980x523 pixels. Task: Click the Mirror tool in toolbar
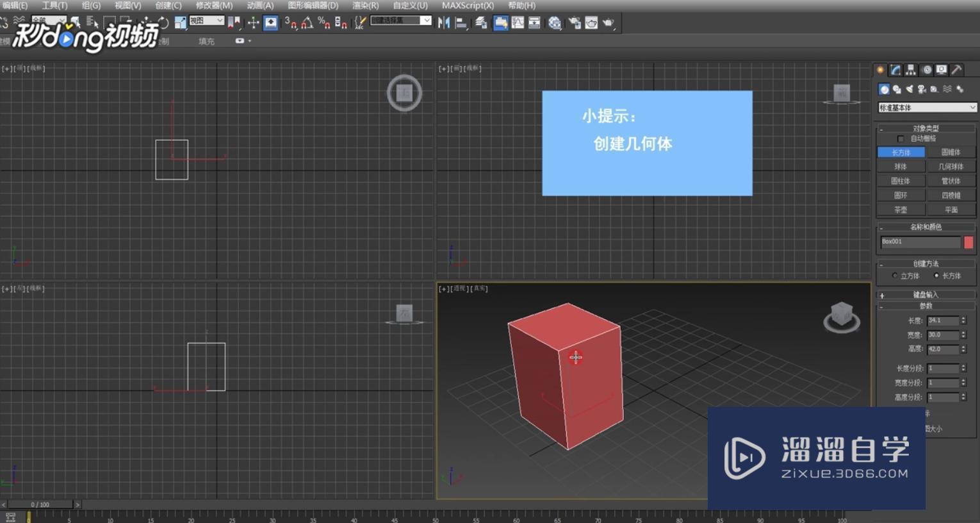(444, 23)
